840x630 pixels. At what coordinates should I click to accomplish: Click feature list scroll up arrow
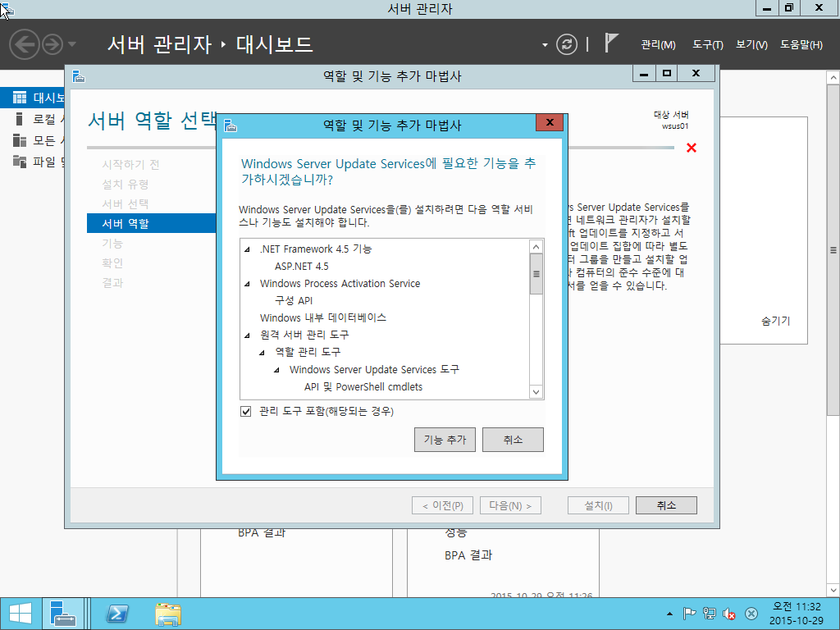point(536,247)
